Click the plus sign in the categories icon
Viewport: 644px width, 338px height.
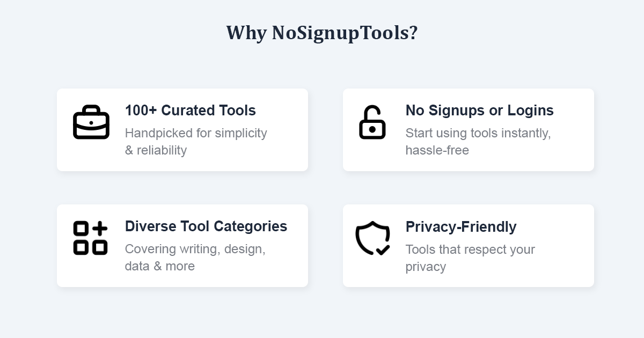[x=100, y=229]
